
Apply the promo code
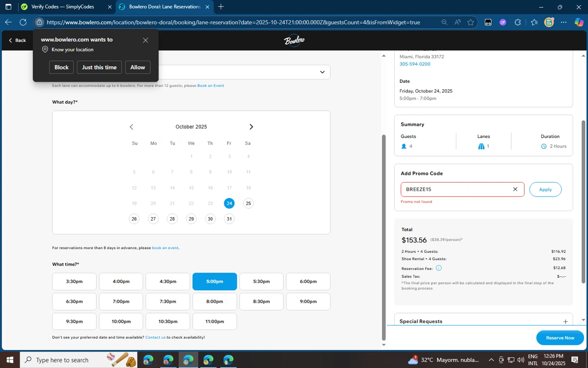coord(545,189)
